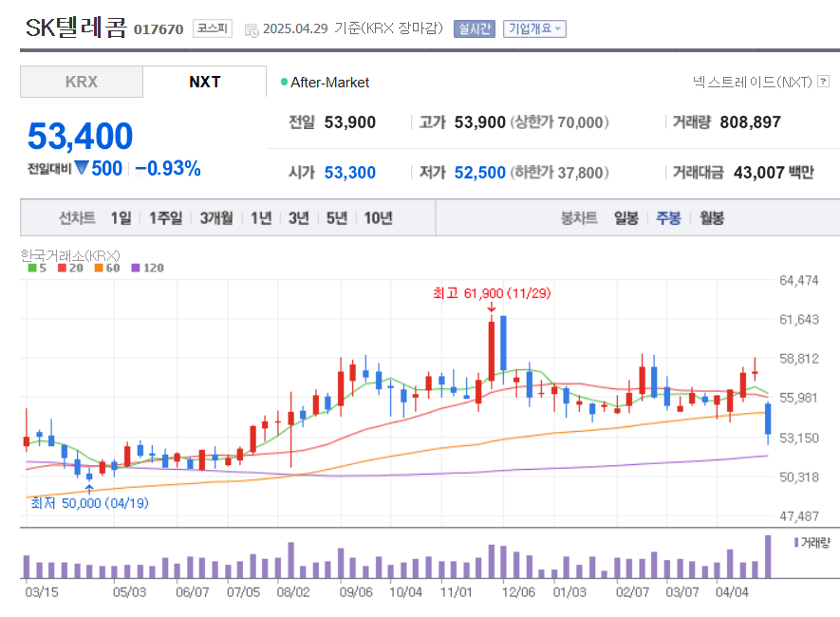Click the 넥스트레이드(NXT) label

click(752, 82)
